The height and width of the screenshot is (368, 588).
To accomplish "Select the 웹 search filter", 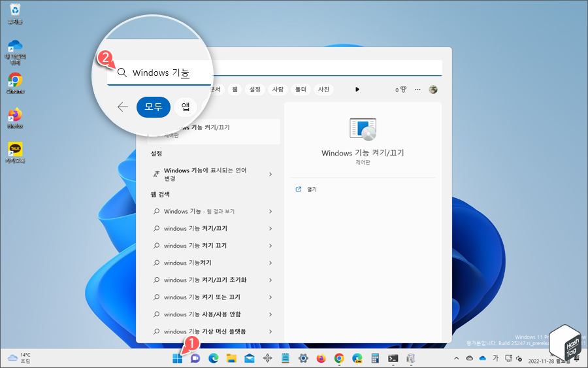I will tap(235, 90).
